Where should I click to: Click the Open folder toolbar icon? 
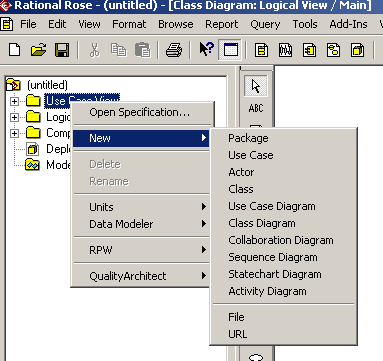38,50
